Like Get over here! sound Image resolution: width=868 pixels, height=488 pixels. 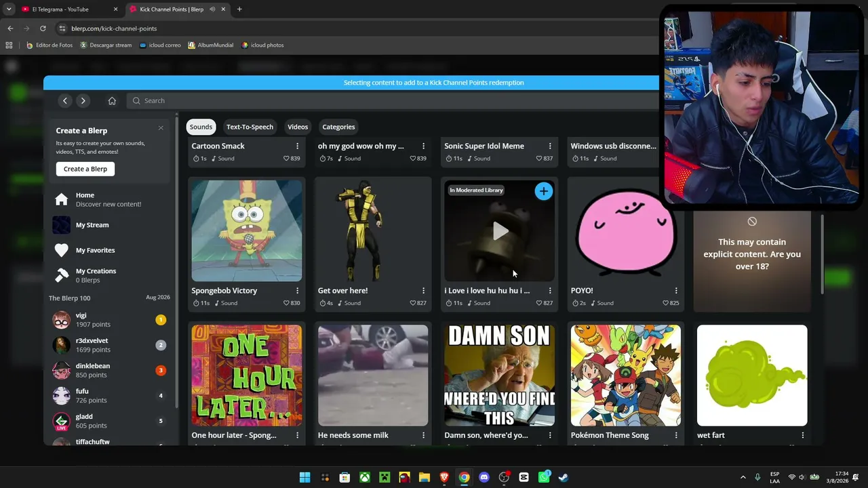[413, 303]
